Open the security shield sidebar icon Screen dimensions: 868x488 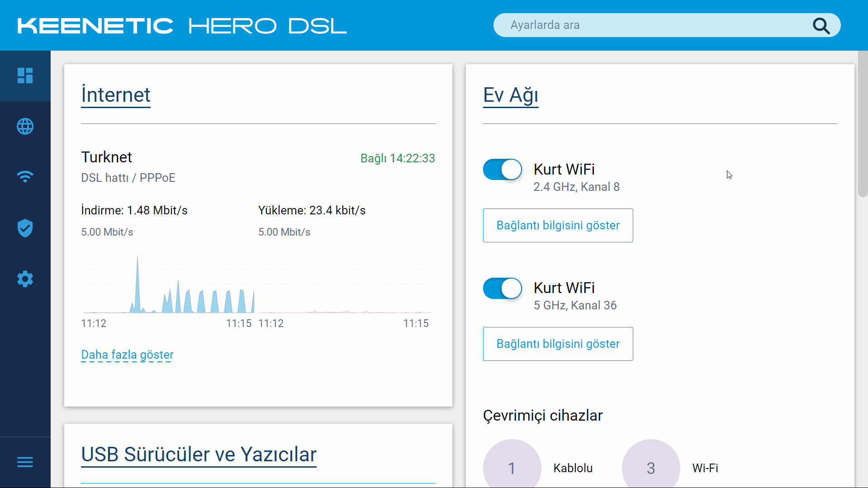(25, 228)
